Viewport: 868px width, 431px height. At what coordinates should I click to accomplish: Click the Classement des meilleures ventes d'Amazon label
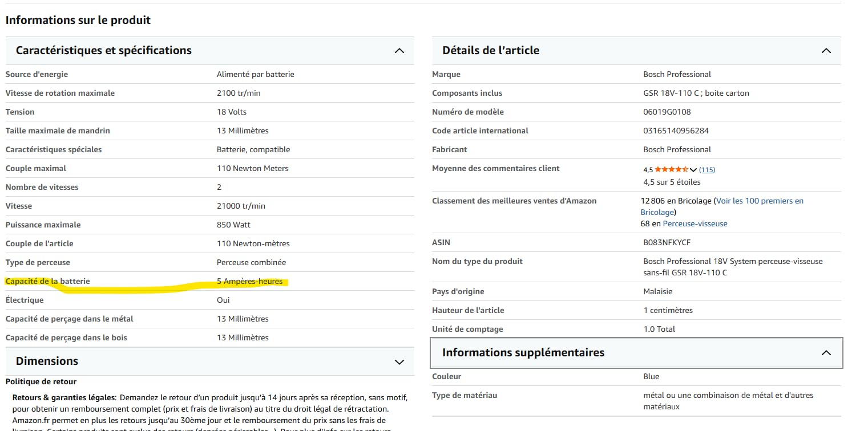pos(514,201)
